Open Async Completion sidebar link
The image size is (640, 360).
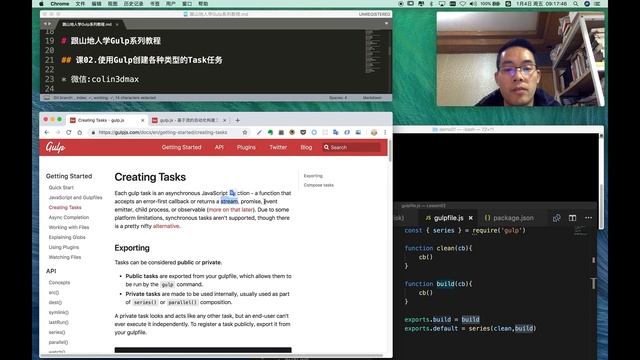[x=69, y=218]
